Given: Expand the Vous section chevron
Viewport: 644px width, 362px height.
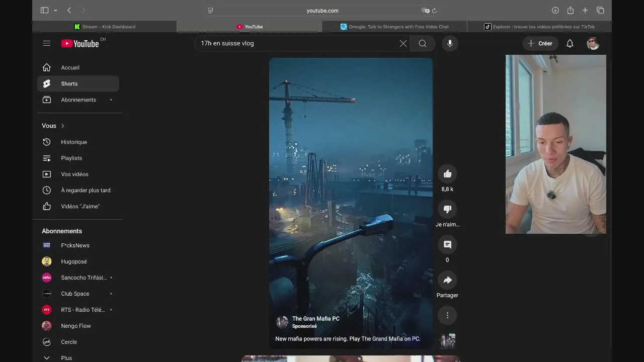Looking at the screenshot, I should [62, 126].
